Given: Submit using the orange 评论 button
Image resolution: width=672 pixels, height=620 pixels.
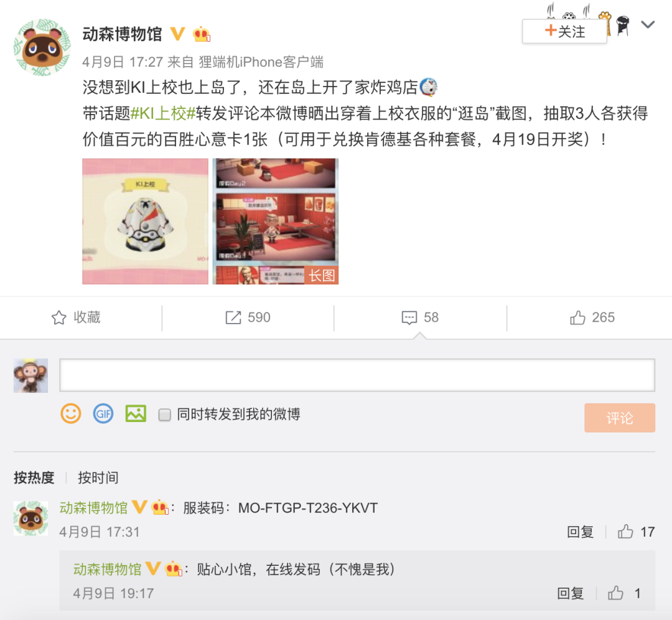Looking at the screenshot, I should (x=619, y=418).
